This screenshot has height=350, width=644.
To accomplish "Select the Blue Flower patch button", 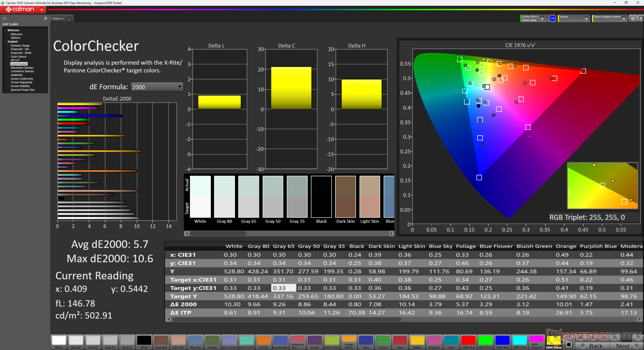I will pos(230,342).
